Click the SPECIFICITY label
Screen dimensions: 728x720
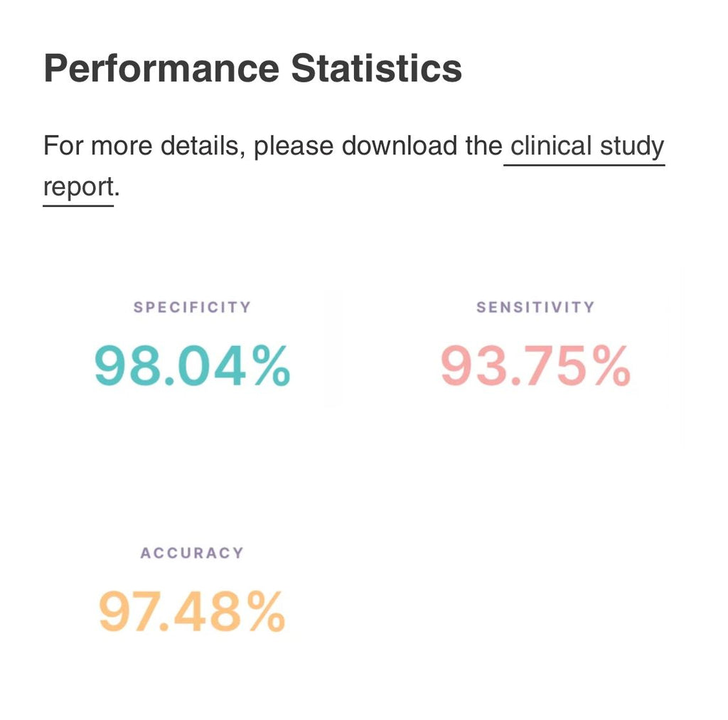pyautogui.click(x=192, y=307)
